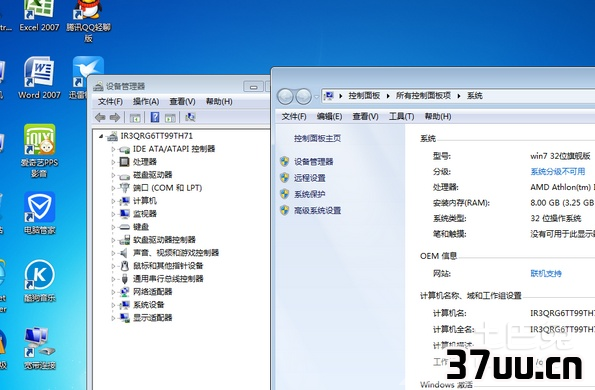Click the shield icon beside 远程设置
Viewport: 595px width, 390px height.
click(x=285, y=178)
